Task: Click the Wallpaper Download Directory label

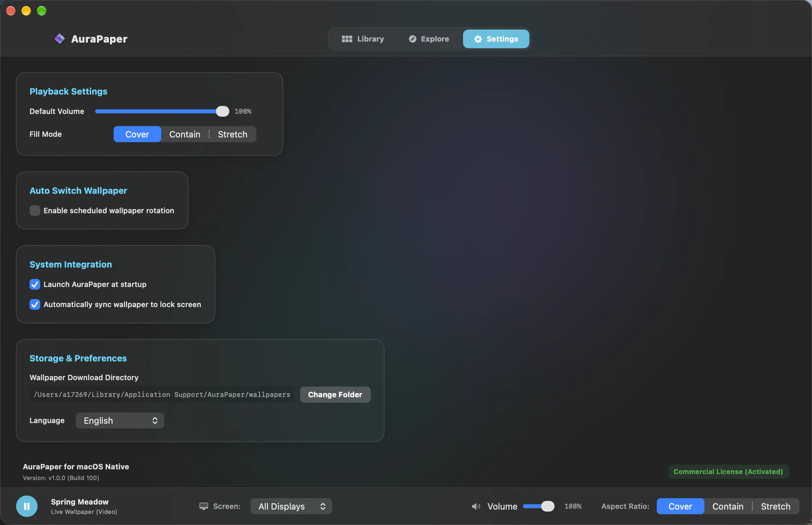Action: [84, 377]
